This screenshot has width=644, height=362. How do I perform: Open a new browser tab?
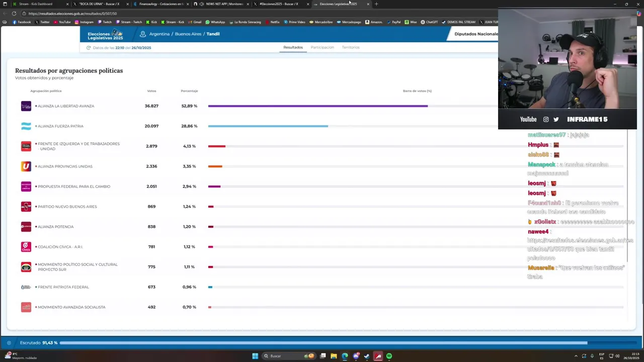(376, 4)
